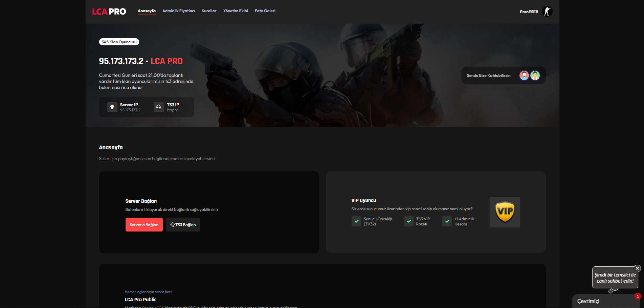Viewport: 644px width, 308px height.
Task: Click the ErenESER profile avatar icon
Action: tap(547, 12)
